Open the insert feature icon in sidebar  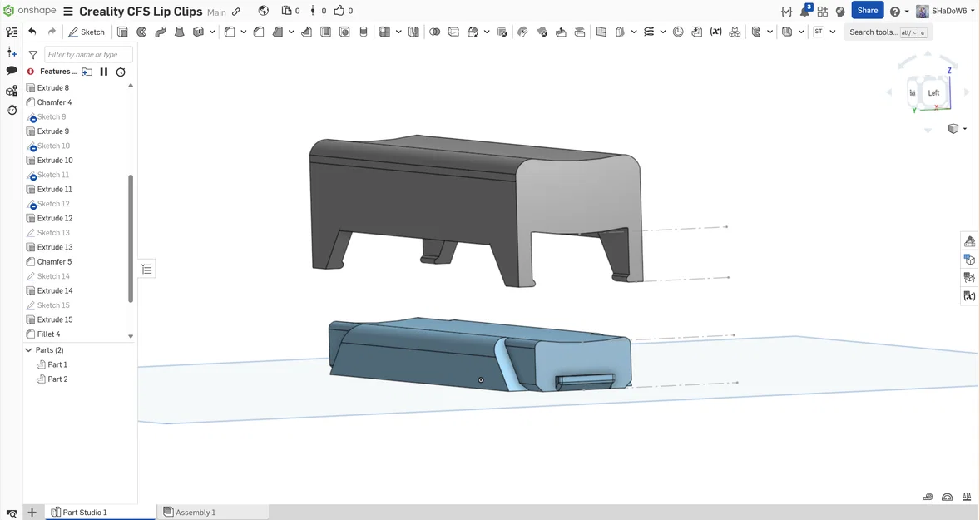(x=12, y=52)
